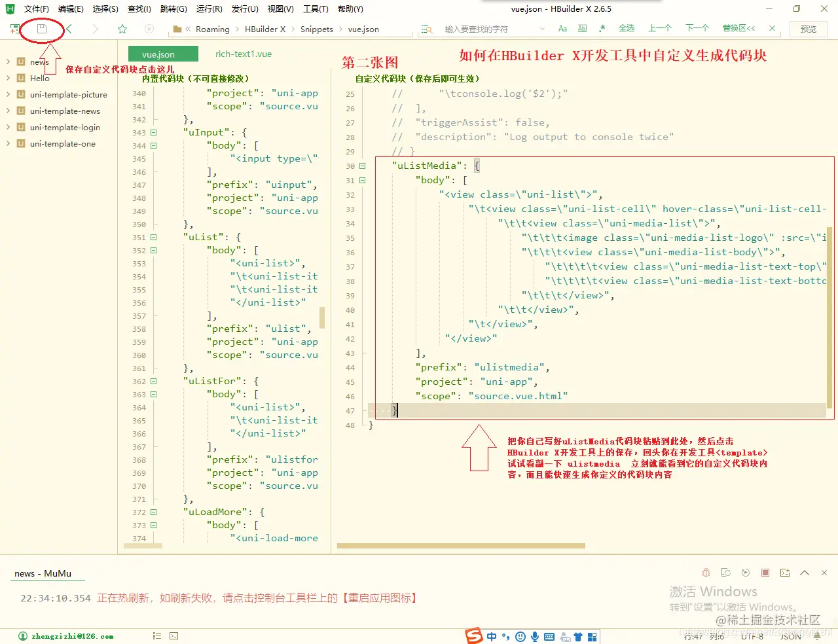Open the 工具(T) menu
This screenshot has width=838, height=644.
316,9
